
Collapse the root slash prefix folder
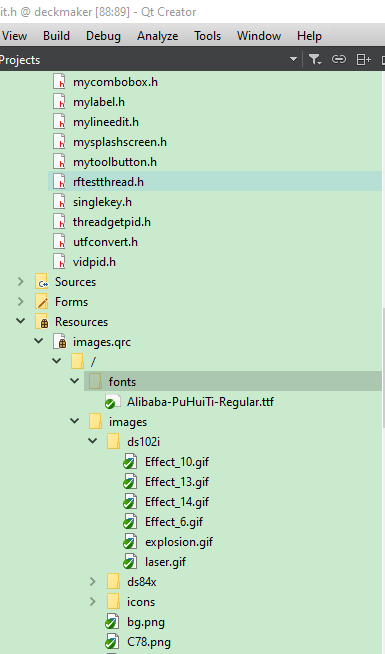tap(56, 361)
